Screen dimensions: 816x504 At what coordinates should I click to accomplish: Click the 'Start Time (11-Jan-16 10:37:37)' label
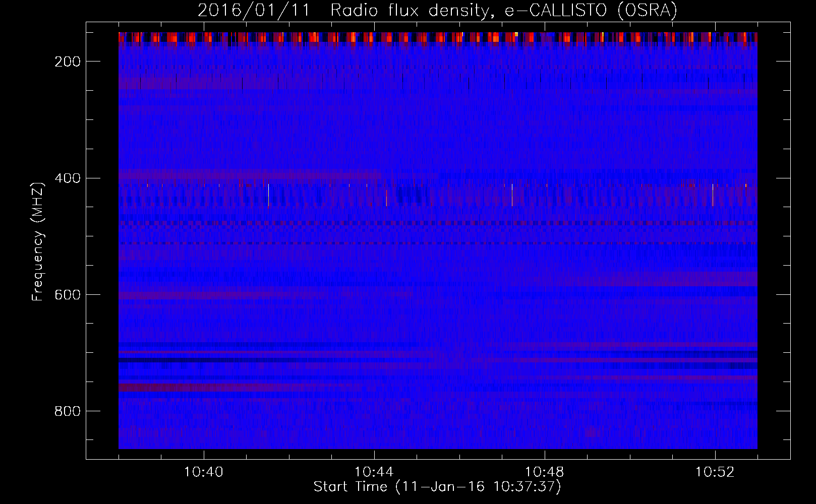point(437,487)
